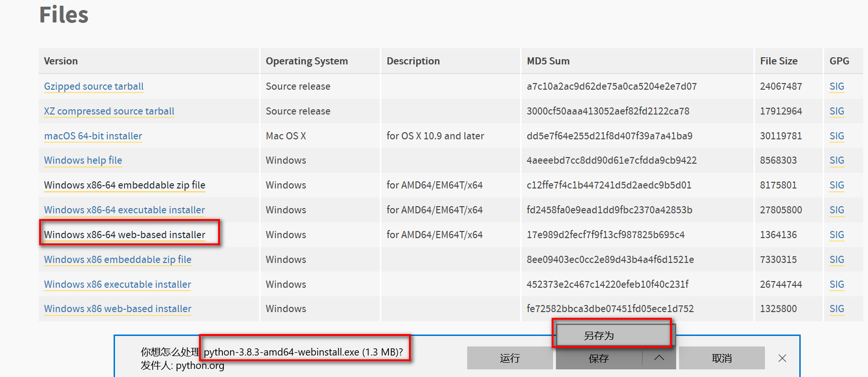868x377 pixels.
Task: Click the Files heading
Action: [64, 15]
